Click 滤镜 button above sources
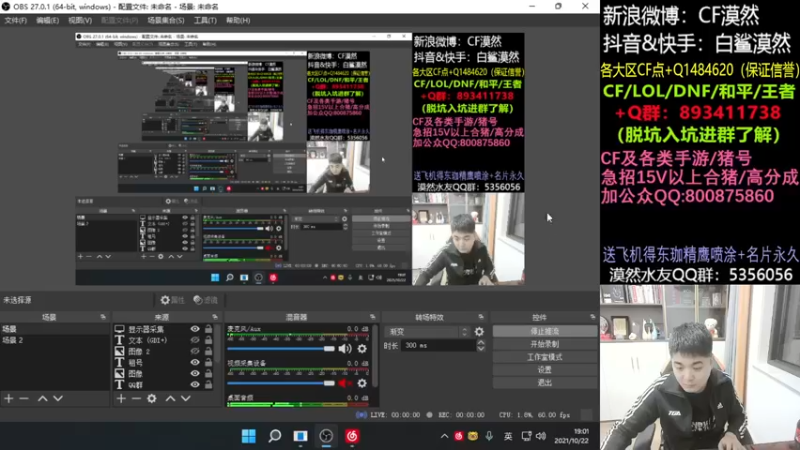The image size is (800, 450). click(x=206, y=300)
